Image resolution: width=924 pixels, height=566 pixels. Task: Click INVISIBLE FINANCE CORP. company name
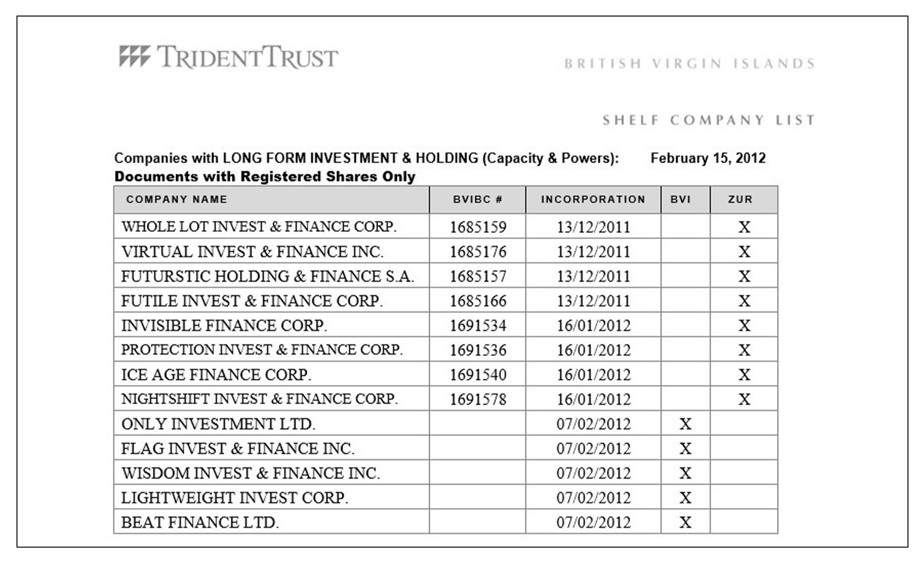click(x=224, y=325)
